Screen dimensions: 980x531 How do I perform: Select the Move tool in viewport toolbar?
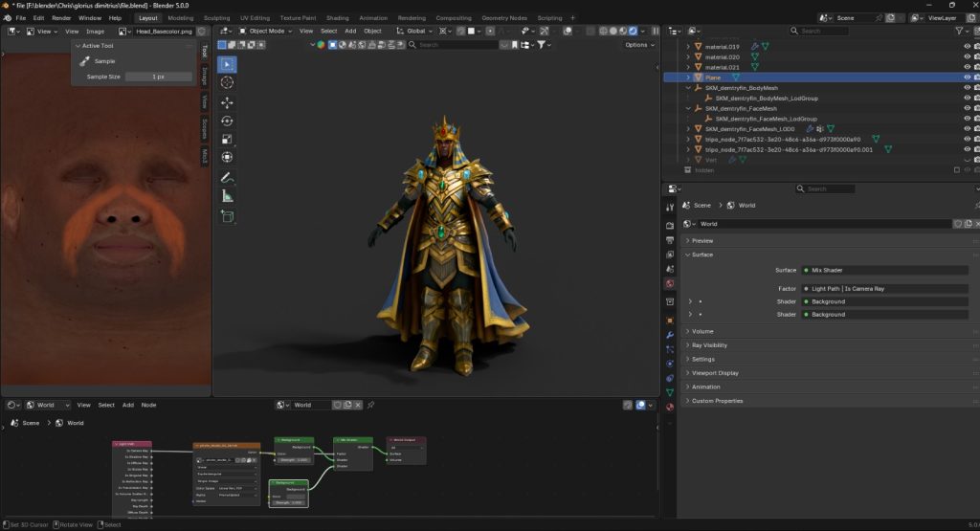click(227, 102)
